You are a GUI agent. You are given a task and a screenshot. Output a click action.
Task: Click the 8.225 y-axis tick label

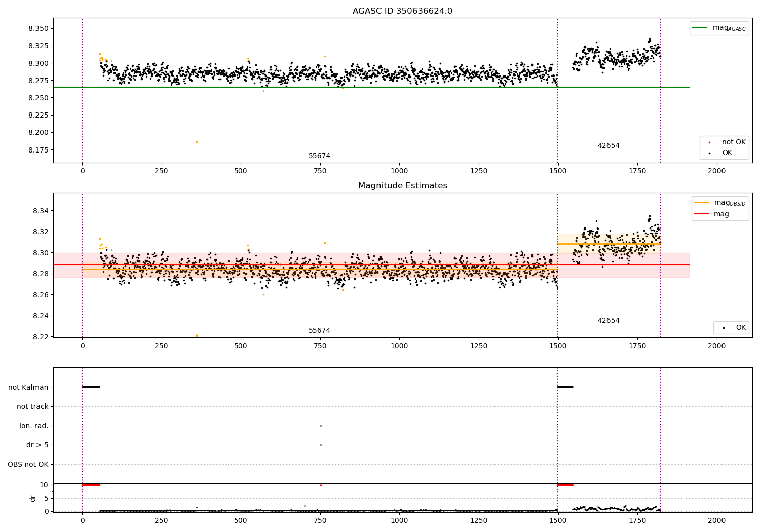coord(39,115)
